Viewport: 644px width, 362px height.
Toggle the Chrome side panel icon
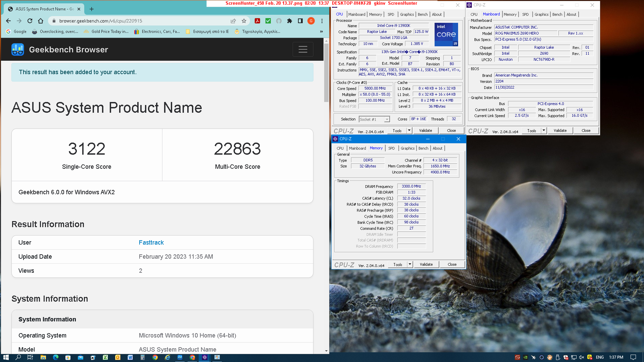click(x=300, y=21)
